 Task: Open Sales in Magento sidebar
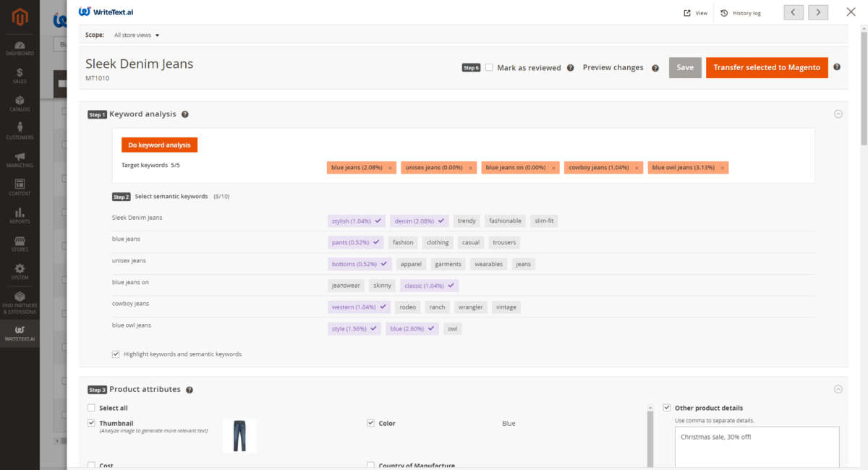point(20,76)
